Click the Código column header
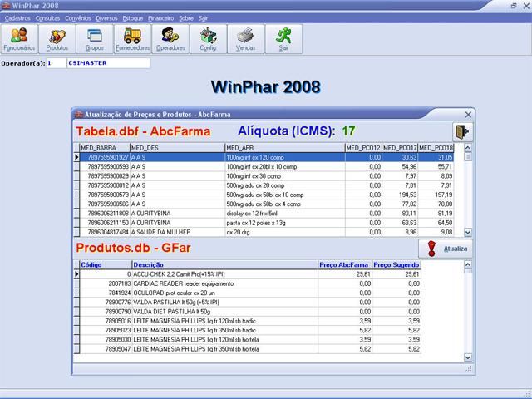The image size is (532, 399). click(x=106, y=265)
